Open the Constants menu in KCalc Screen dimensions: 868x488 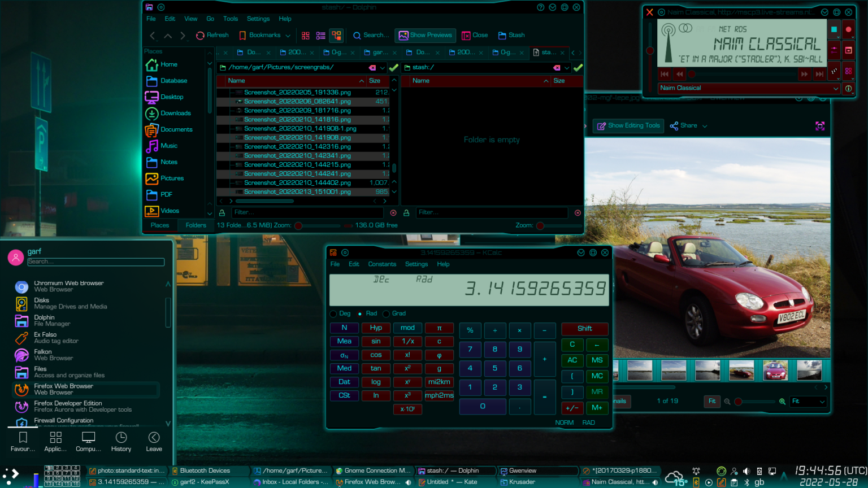[382, 264]
